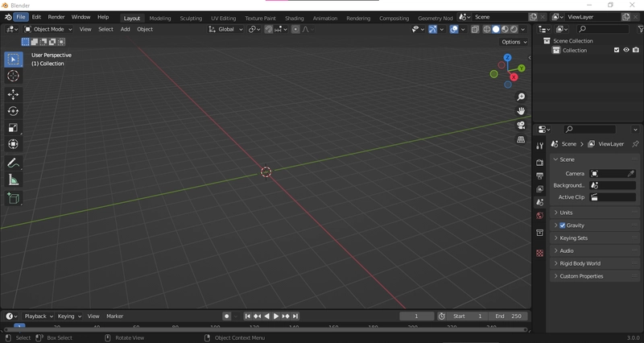Image resolution: width=644 pixels, height=343 pixels.
Task: Switch perspective/orthographic with grid icon
Action: (x=521, y=139)
